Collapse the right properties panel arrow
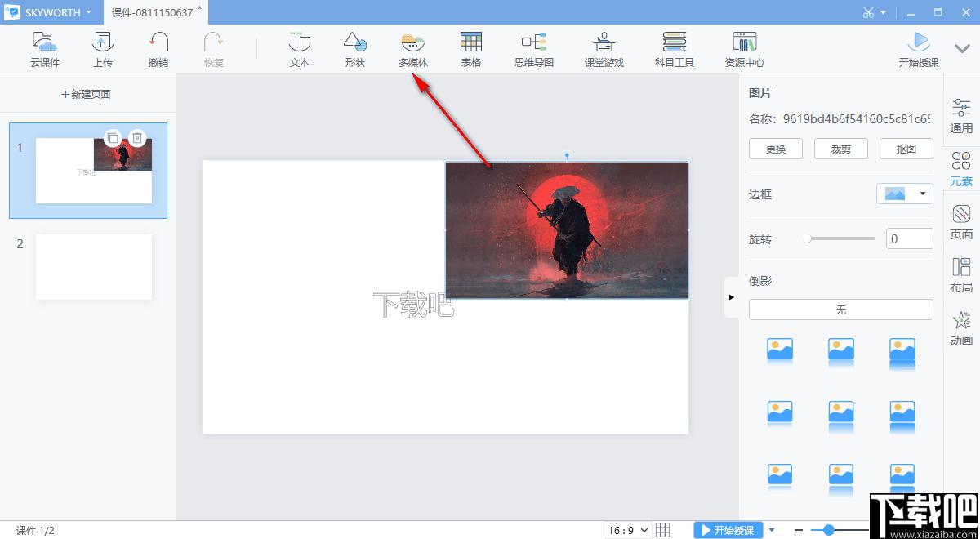This screenshot has width=980, height=539. coord(731,297)
